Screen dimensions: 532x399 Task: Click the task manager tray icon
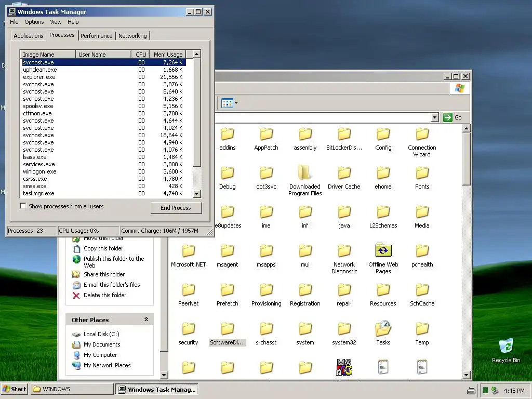coord(486,391)
